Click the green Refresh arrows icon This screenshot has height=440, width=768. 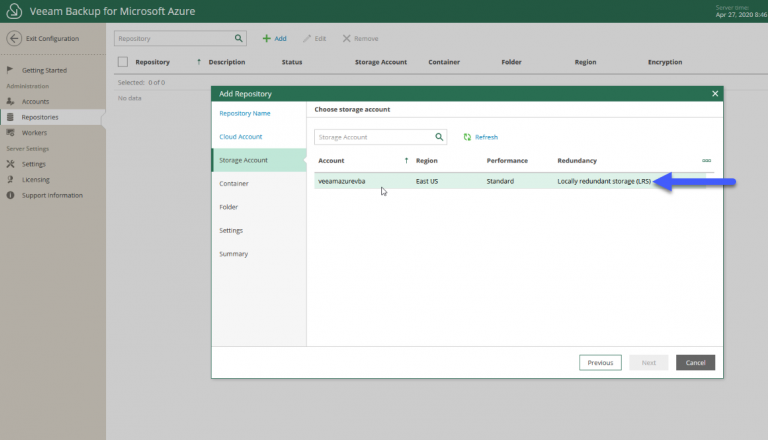click(467, 137)
